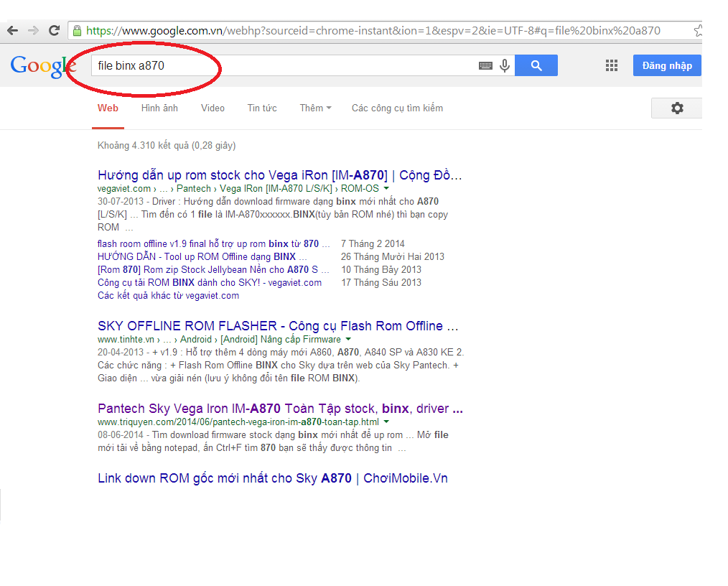Click Các kết quả khác từ vegaviet.com
728x586 pixels.
168,296
